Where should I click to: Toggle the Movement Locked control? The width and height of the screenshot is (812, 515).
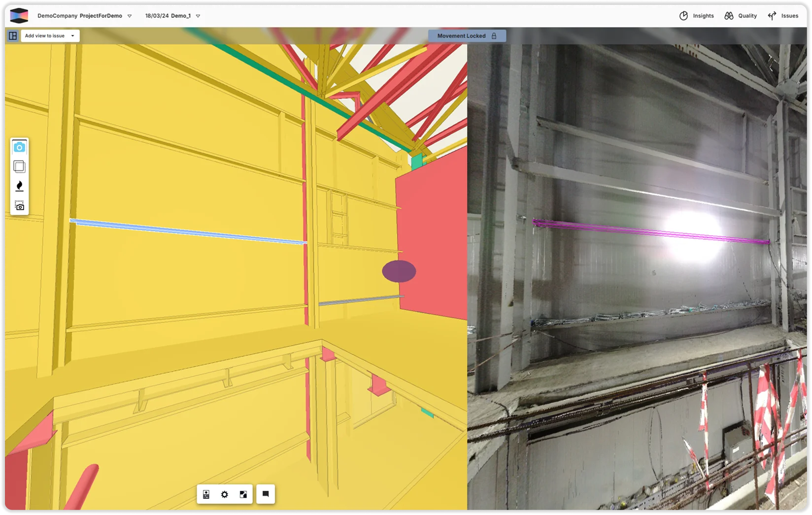(x=461, y=36)
